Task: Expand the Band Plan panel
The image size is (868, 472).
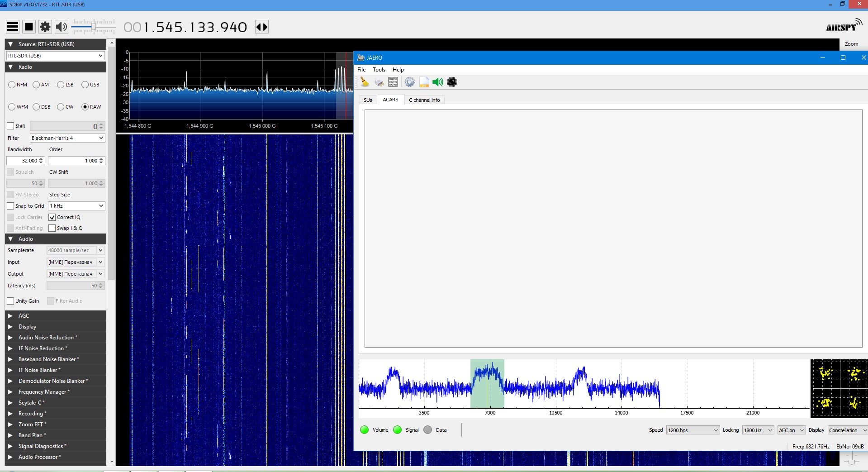Action: pyautogui.click(x=56, y=435)
